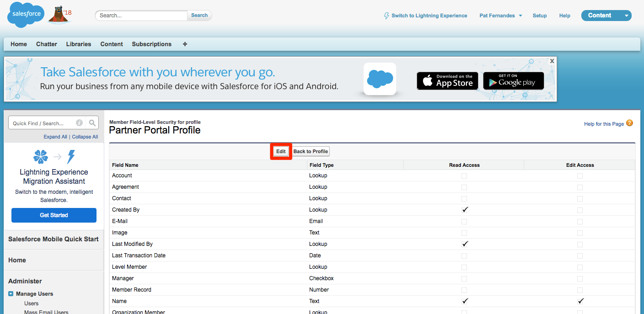The image size is (644, 314).
Task: Open the Home tab
Action: point(19,44)
